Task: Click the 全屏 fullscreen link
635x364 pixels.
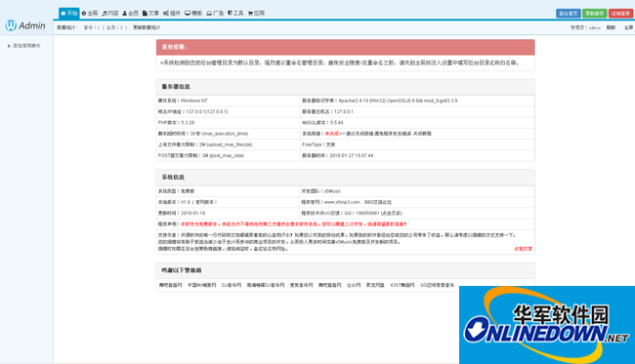Action: 628,27
